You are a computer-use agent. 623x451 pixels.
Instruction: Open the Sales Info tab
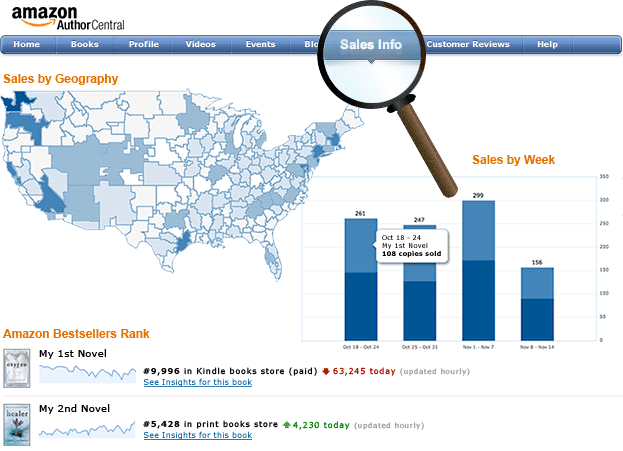[x=371, y=45]
